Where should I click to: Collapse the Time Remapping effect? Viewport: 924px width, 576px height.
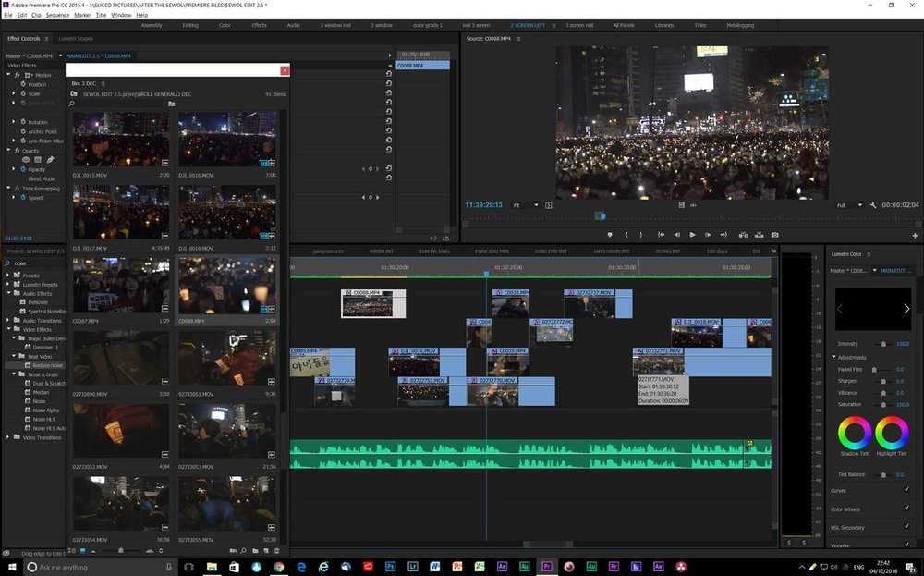pyautogui.click(x=8, y=188)
